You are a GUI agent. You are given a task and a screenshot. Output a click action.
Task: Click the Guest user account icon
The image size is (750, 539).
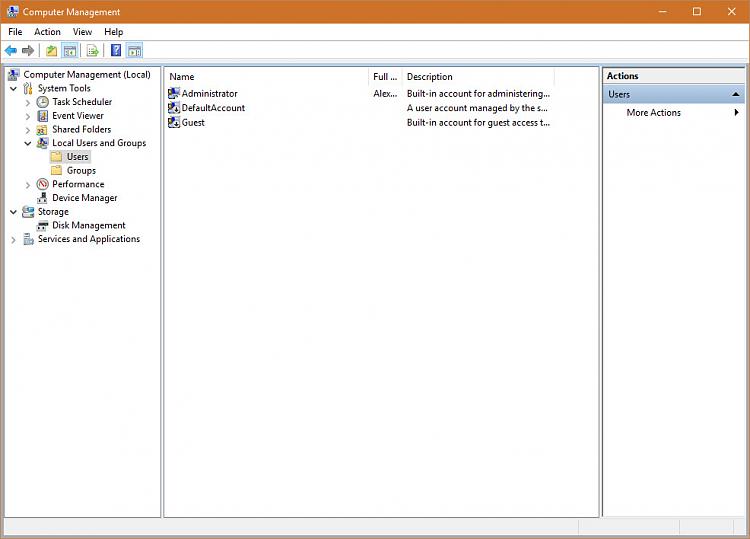coord(174,122)
